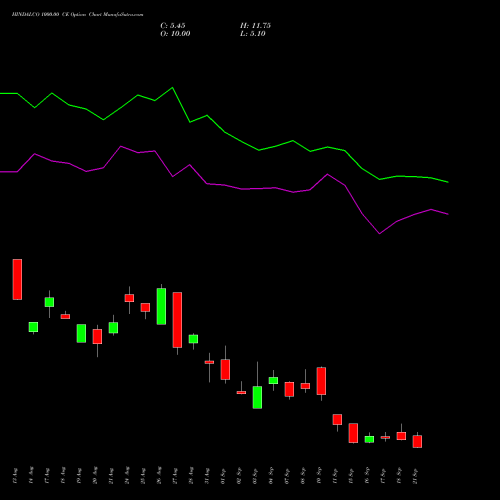Click the low value L: 5.10
Screen dimensions: 500x500
[253, 34]
